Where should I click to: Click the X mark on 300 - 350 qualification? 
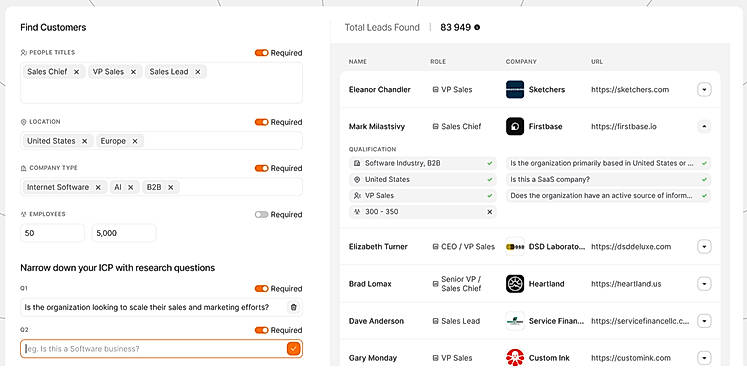489,212
